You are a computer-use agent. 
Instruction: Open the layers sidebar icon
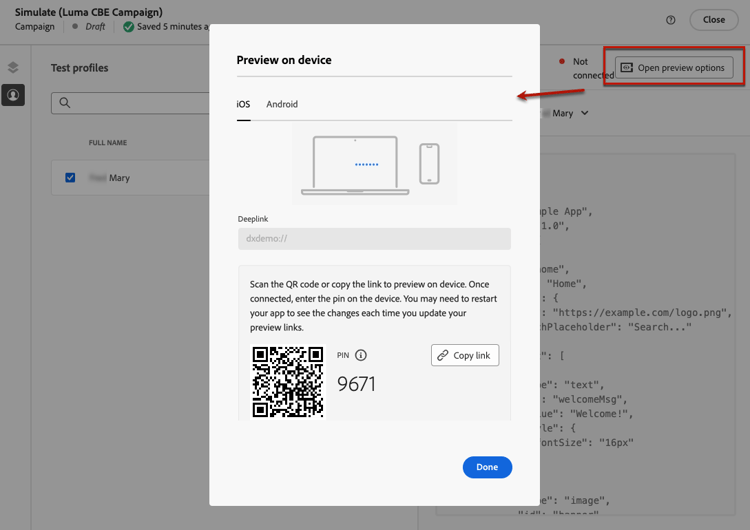pyautogui.click(x=13, y=67)
